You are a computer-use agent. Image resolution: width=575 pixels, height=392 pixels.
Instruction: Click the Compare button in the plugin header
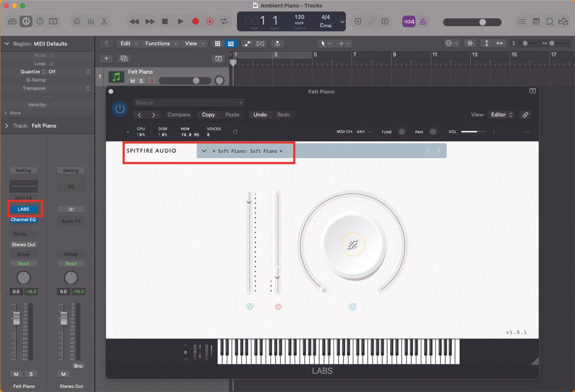[x=179, y=115]
